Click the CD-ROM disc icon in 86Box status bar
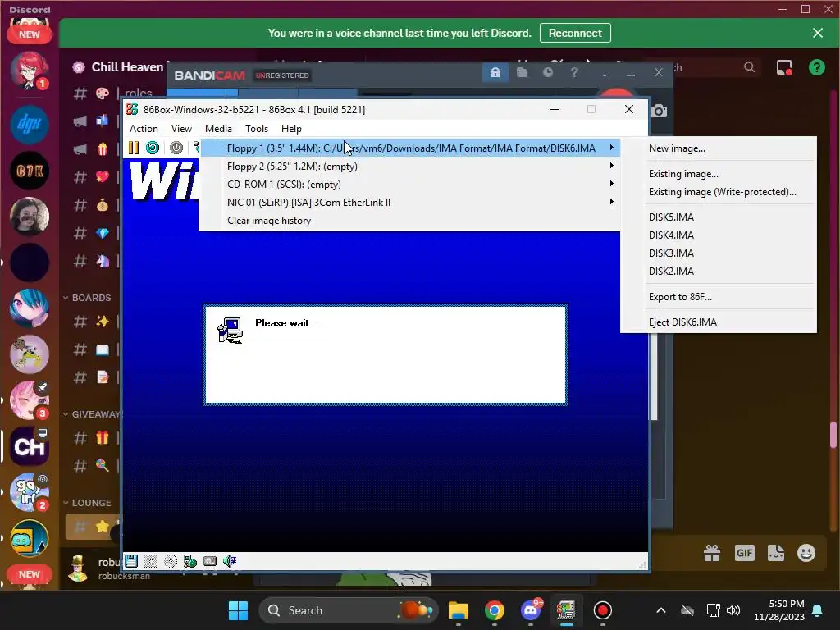This screenshot has width=840, height=630. coord(171,561)
